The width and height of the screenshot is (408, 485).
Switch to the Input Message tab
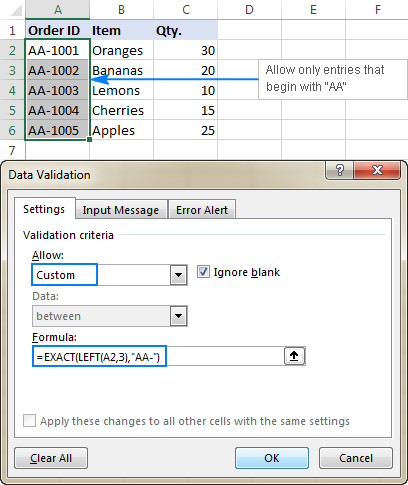(x=121, y=210)
